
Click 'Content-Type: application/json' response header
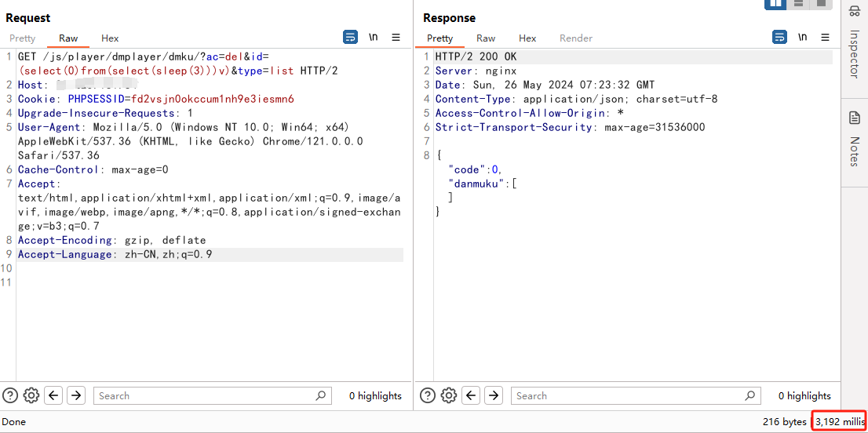[577, 99]
